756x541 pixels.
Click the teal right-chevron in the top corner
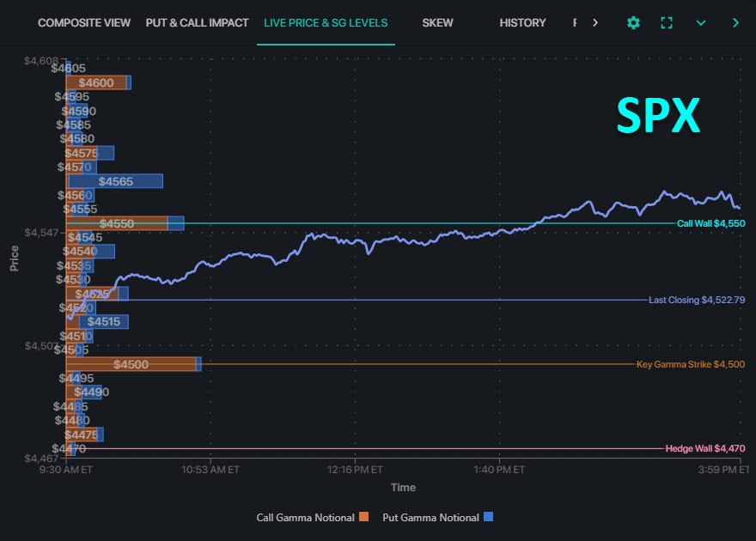pos(735,23)
